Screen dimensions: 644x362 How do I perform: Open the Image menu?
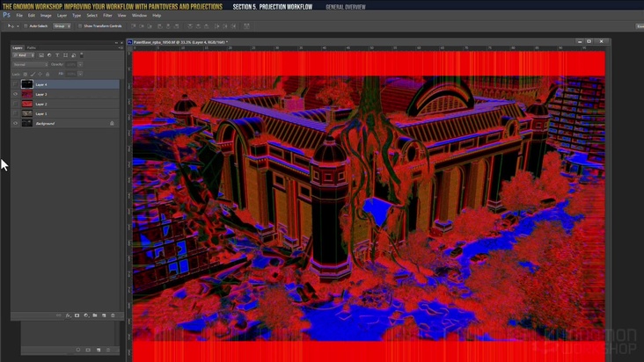[x=46, y=16]
